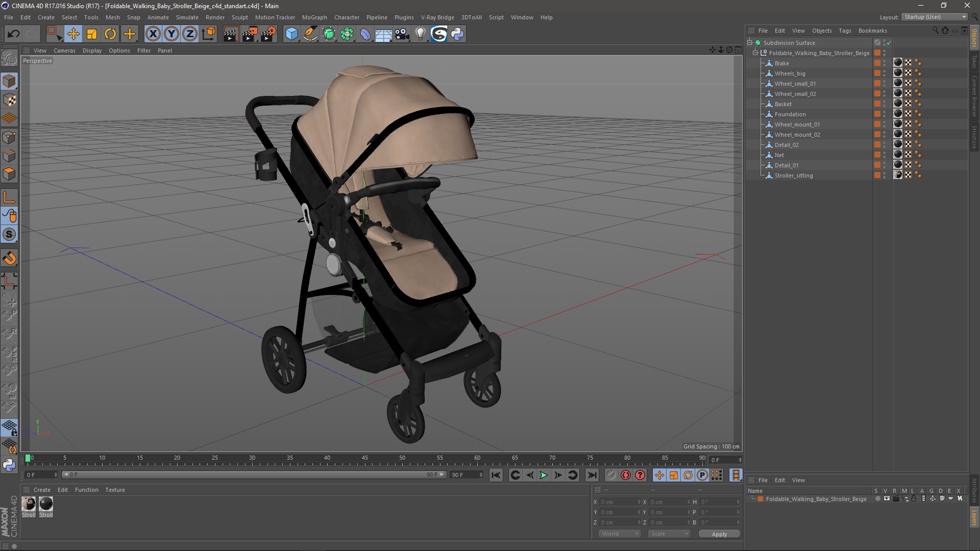Select the Rotate tool
Image resolution: width=980 pixels, height=551 pixels.
(x=110, y=34)
